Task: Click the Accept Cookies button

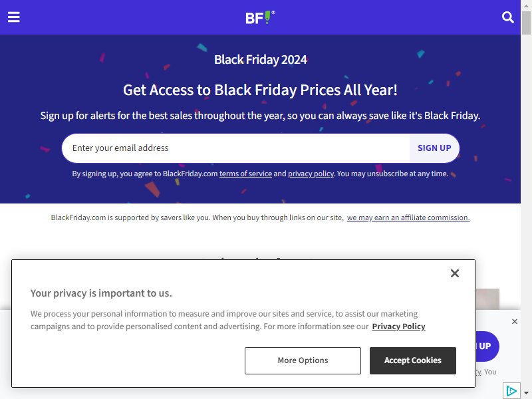Action: [x=412, y=360]
